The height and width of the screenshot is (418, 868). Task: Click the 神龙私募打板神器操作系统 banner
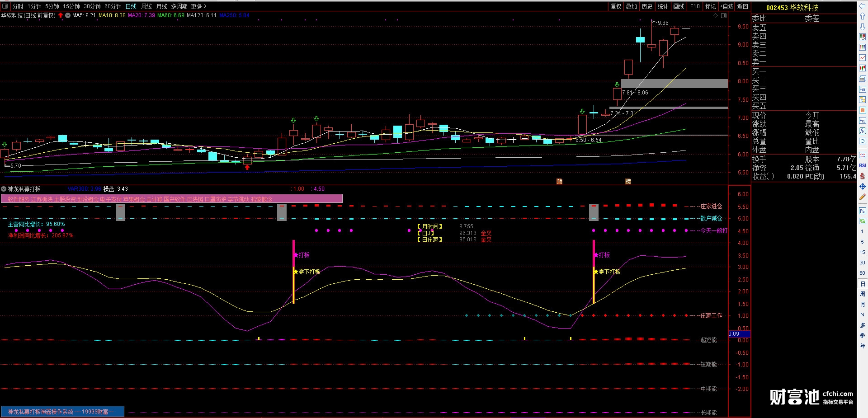(62, 412)
